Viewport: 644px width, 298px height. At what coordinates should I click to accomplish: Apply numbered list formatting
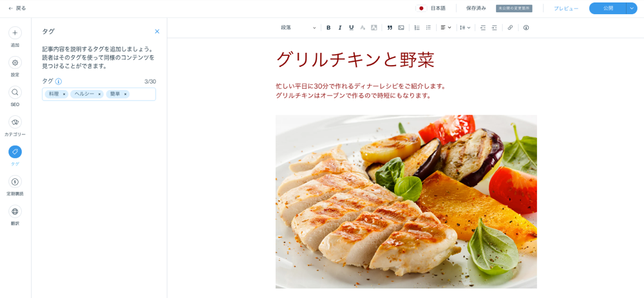[x=417, y=28]
